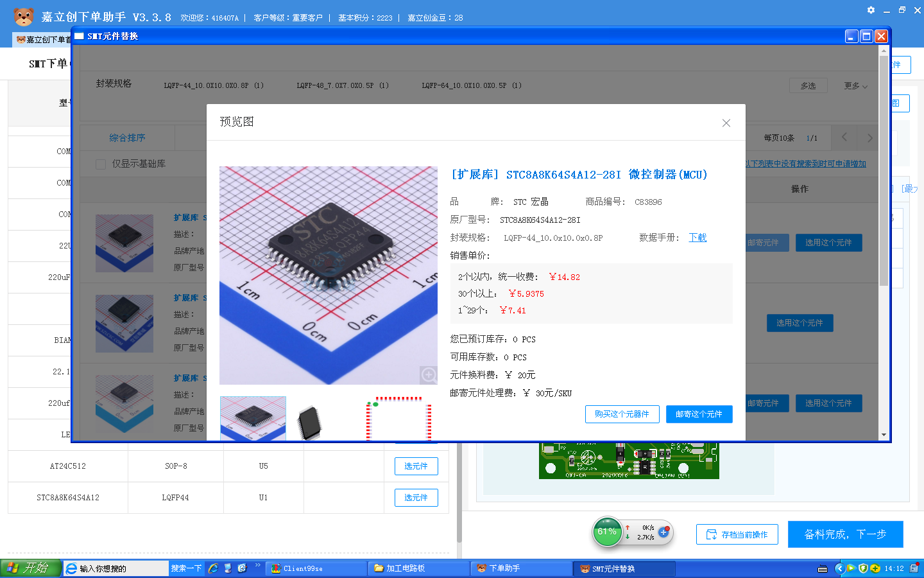Tick the 仅显示基础库 checkbox

[x=101, y=164]
